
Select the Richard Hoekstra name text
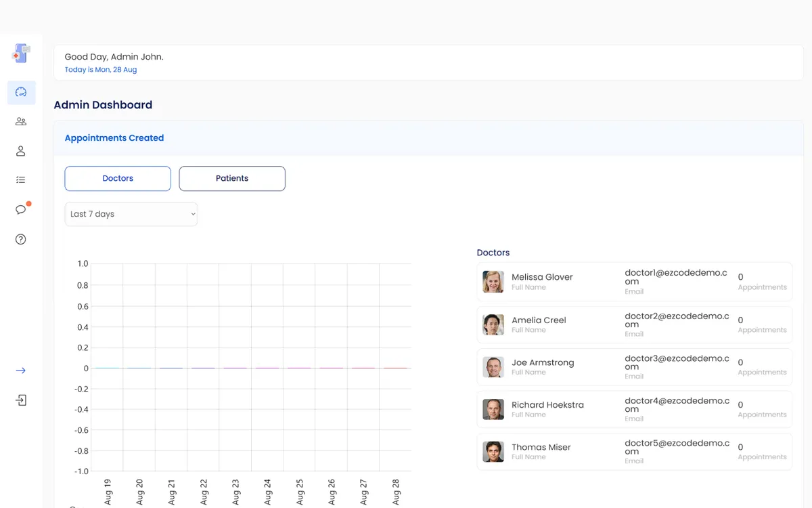[547, 405]
